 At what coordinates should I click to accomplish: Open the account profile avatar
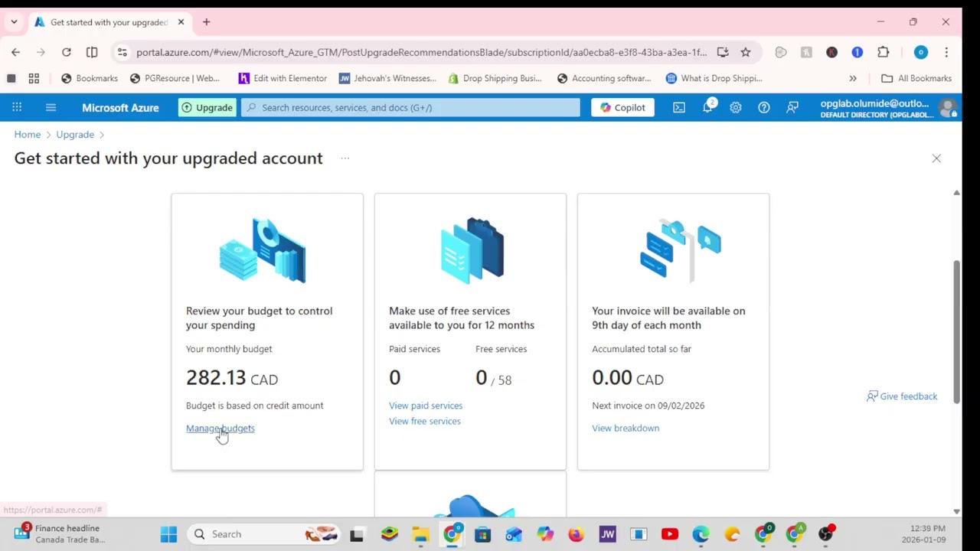[x=949, y=108]
